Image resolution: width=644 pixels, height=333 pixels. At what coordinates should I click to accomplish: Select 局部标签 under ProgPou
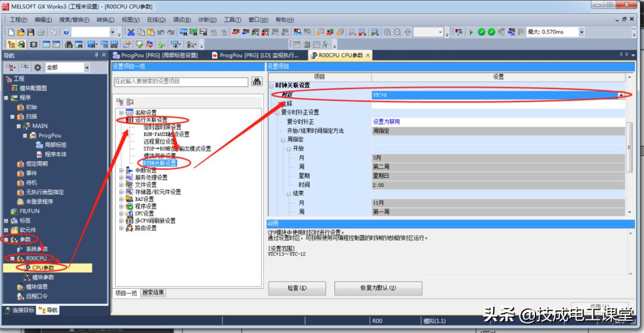(56, 144)
